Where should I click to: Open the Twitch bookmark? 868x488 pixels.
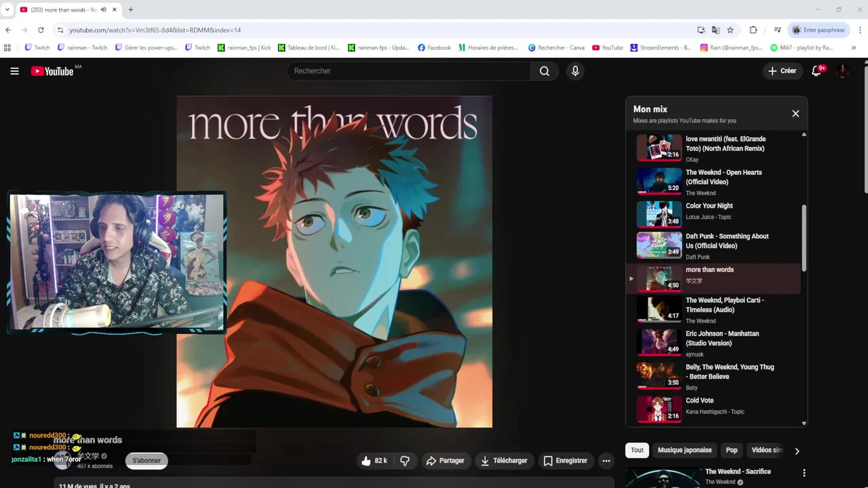click(x=37, y=47)
